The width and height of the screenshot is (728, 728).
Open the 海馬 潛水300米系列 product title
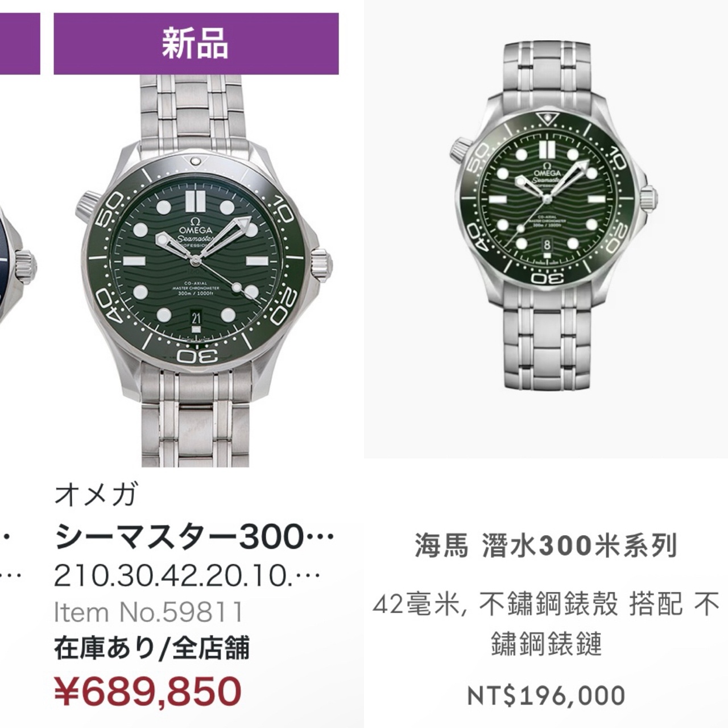[x=546, y=547]
